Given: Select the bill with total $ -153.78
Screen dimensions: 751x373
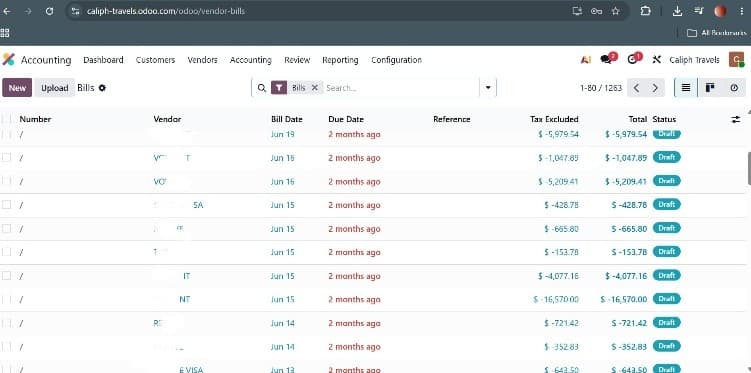Looking at the screenshot, I should (x=6, y=252).
